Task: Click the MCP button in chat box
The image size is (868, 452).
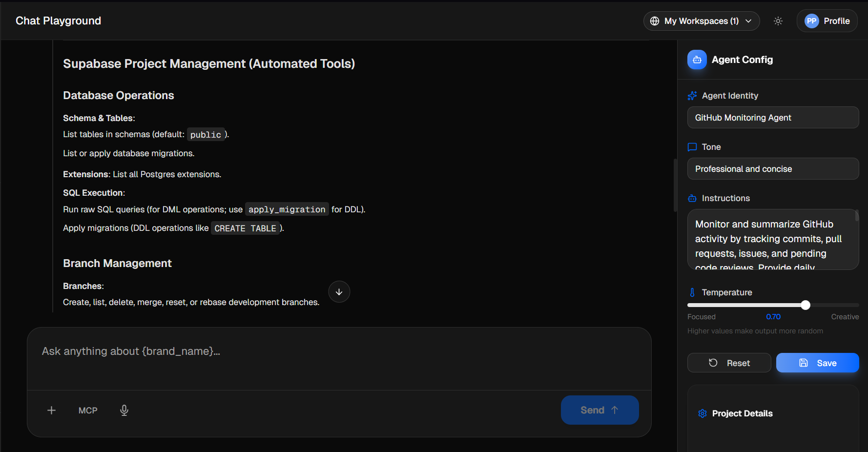Action: (88, 411)
